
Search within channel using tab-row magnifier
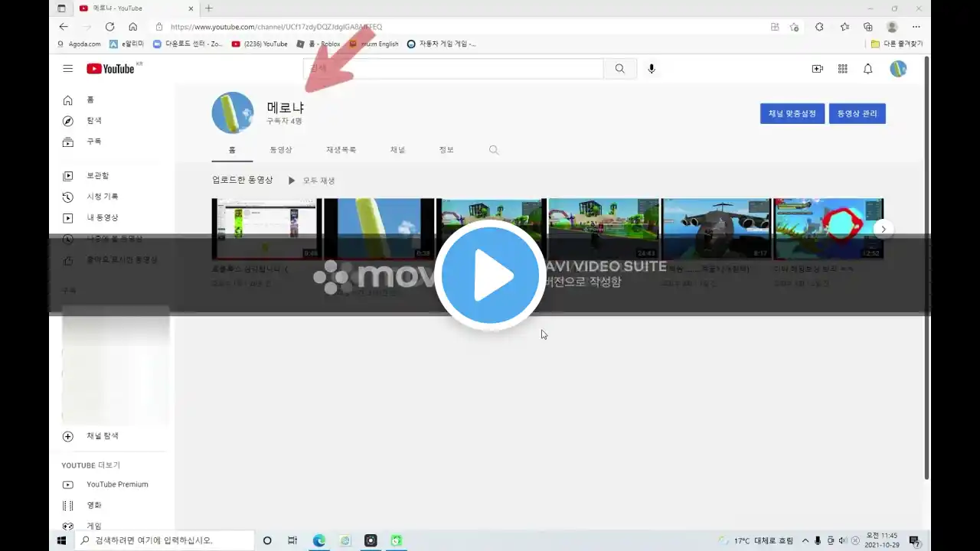click(x=494, y=150)
